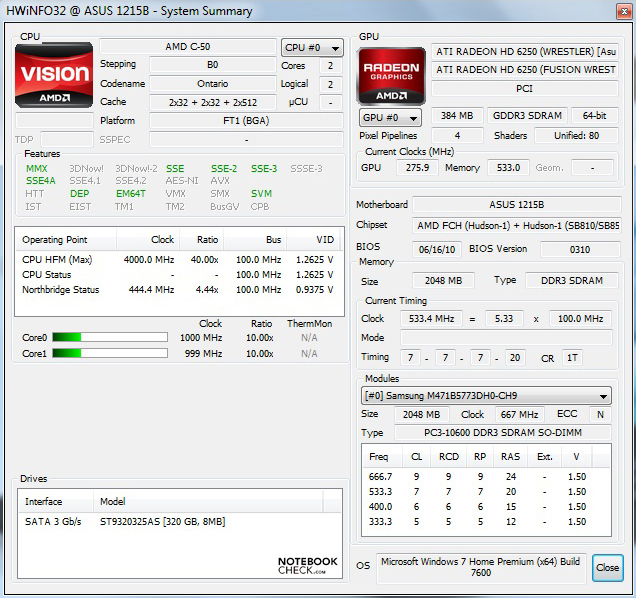Click the Windows 7 Home Premium OS field
636x598 pixels.
(x=481, y=567)
